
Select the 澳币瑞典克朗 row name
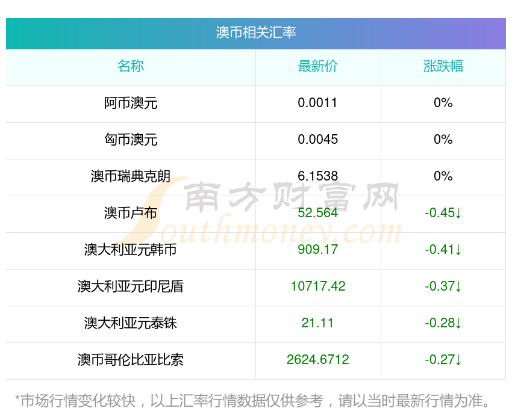pos(131,176)
